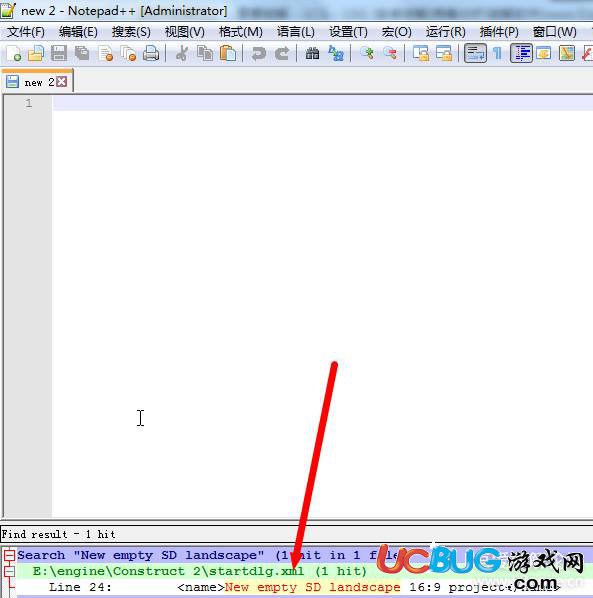
Task: Toggle the Word wrap button
Action: 475,53
